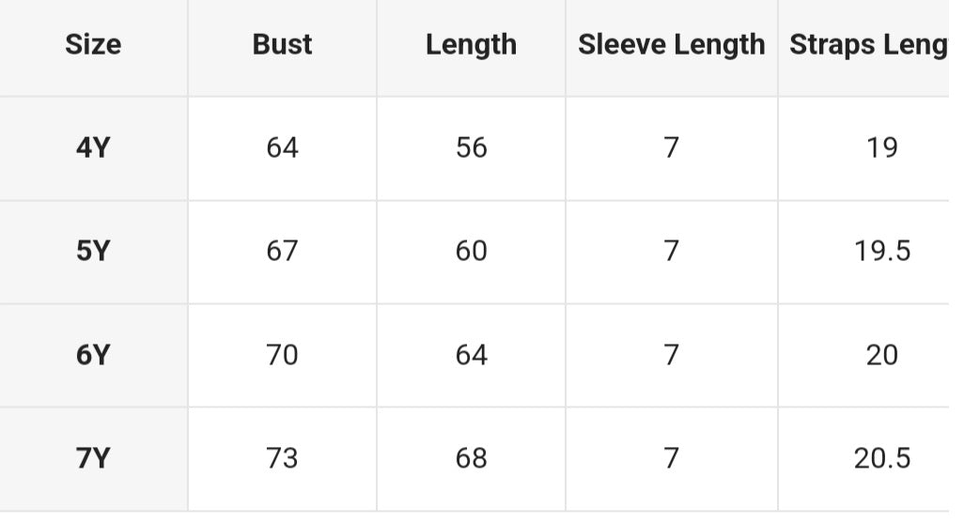Click the straps length value 20.5
The image size is (980, 523).
tap(881, 458)
